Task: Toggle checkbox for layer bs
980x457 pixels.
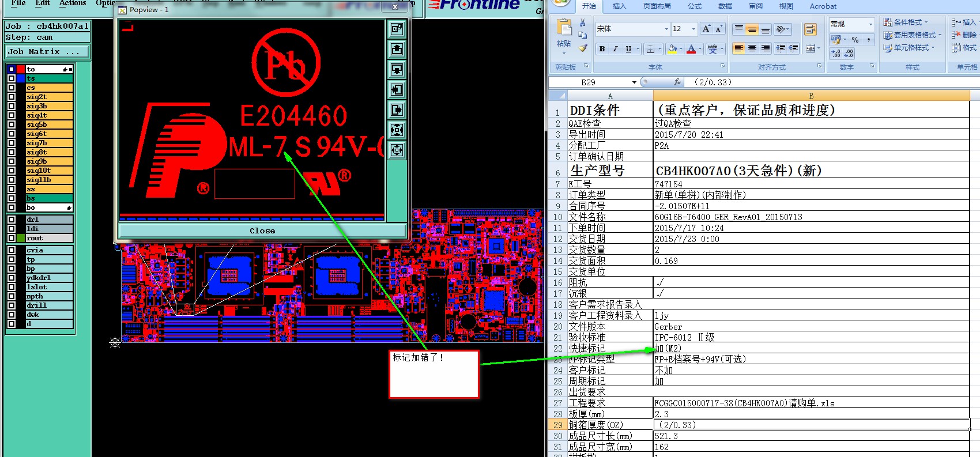Action: pyautogui.click(x=12, y=198)
